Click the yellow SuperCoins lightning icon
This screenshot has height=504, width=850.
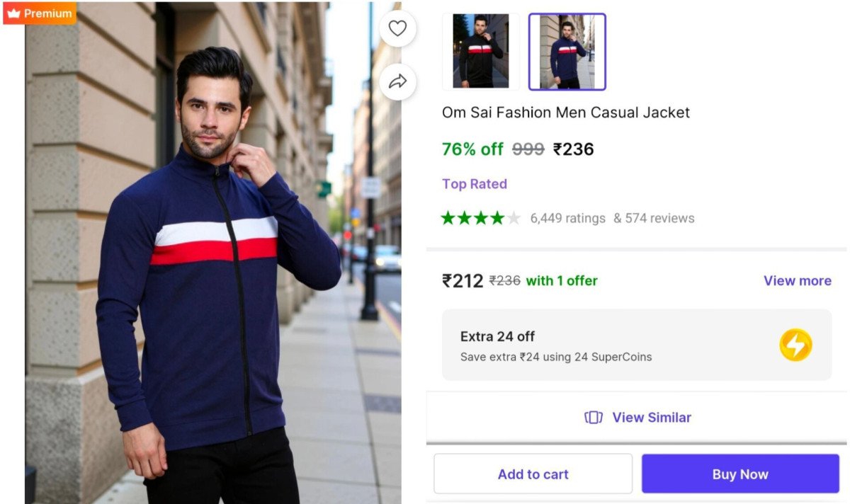(795, 345)
